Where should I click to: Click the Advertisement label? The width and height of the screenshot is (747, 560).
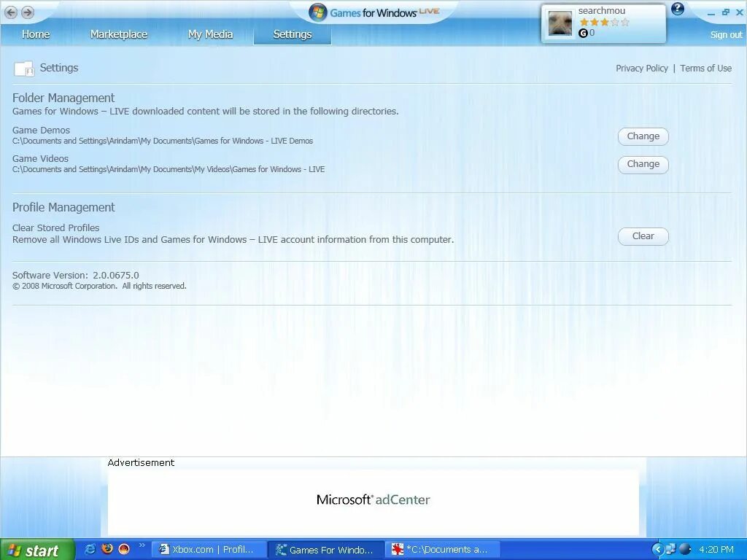pyautogui.click(x=141, y=462)
